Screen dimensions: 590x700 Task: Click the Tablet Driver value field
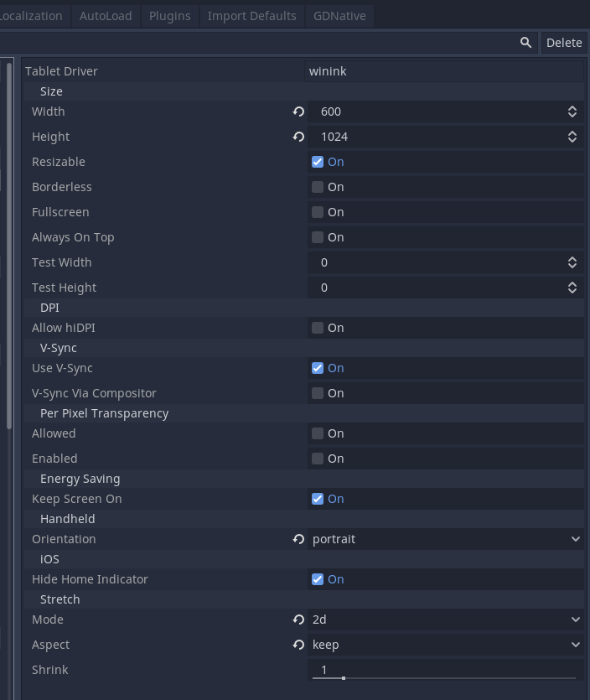(445, 71)
